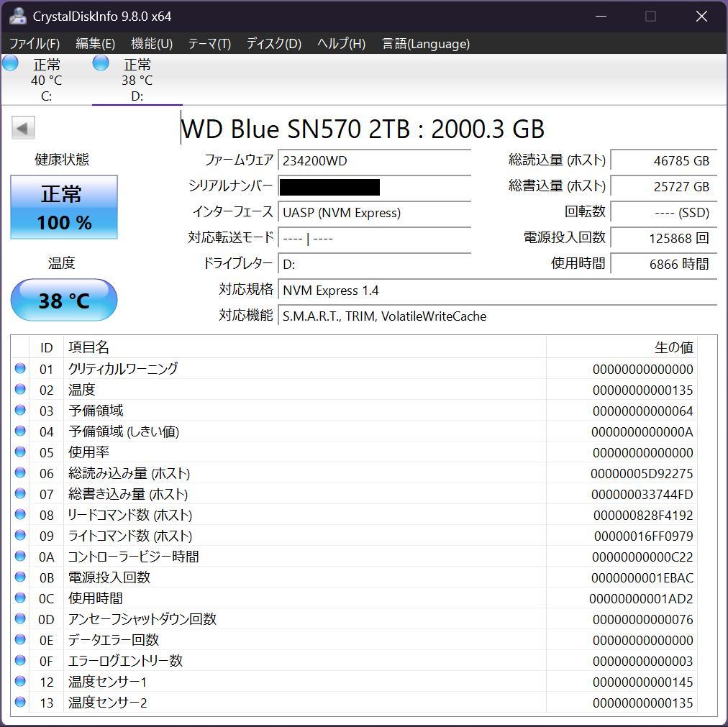This screenshot has height=727, width=728.
Task: Click status orb of row 05 使用率
Action: 20,452
